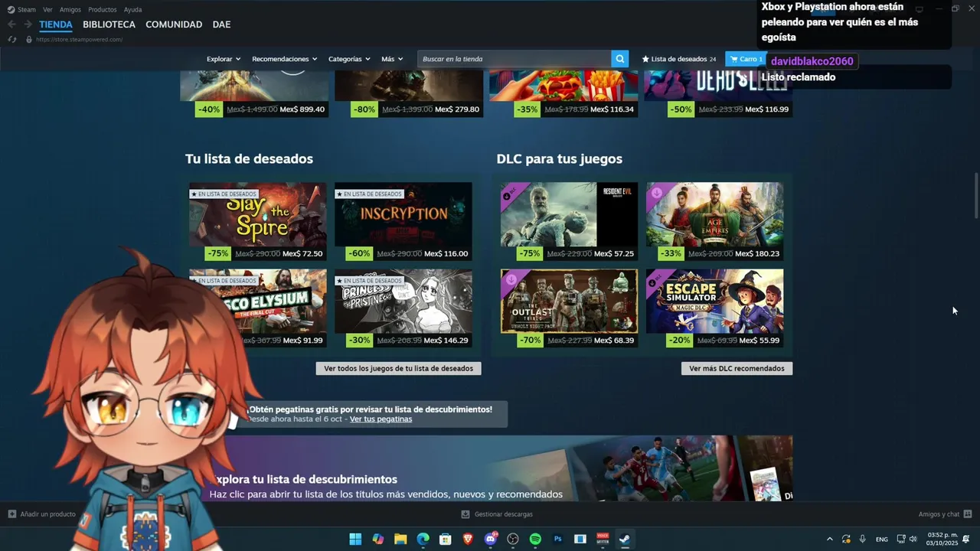
Task: Open the Age of Empires DLC card
Action: [714, 222]
